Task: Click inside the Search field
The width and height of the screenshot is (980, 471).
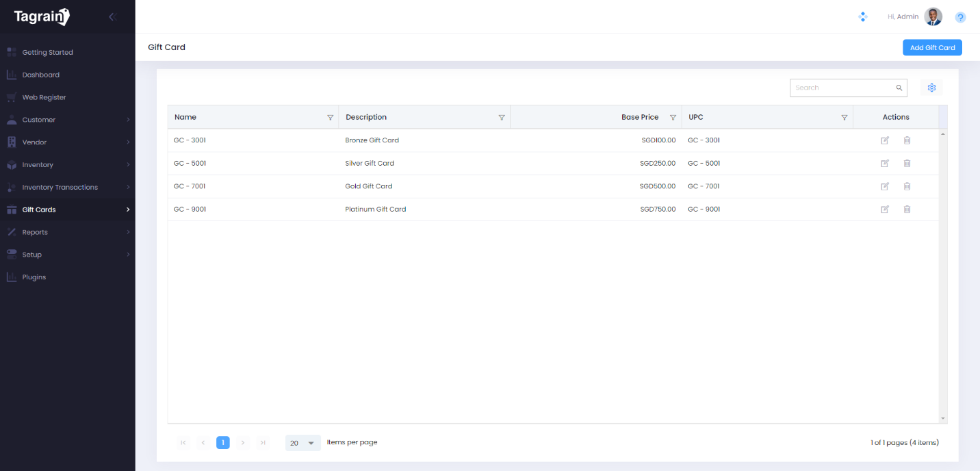Action: click(842, 88)
